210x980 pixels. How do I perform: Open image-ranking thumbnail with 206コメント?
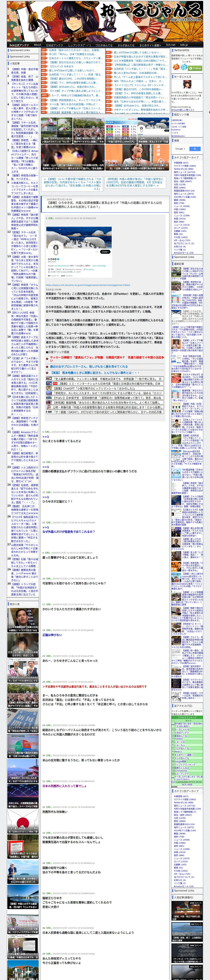point(187,953)
